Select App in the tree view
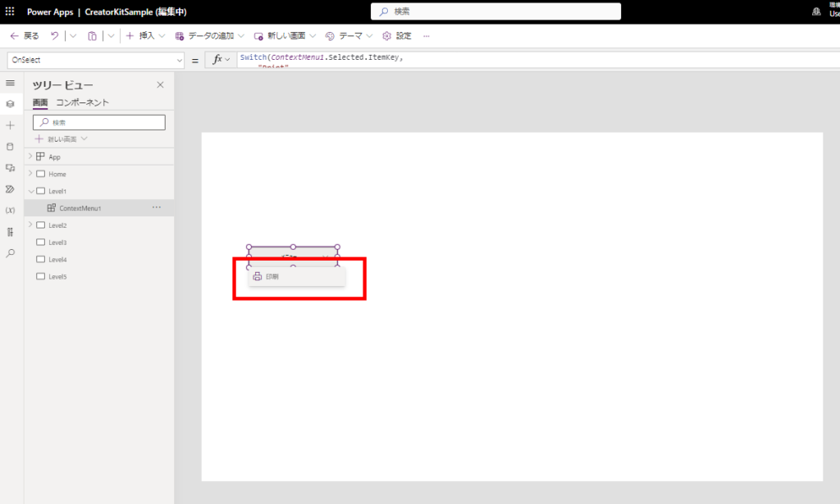This screenshot has height=504, width=840. (x=54, y=157)
